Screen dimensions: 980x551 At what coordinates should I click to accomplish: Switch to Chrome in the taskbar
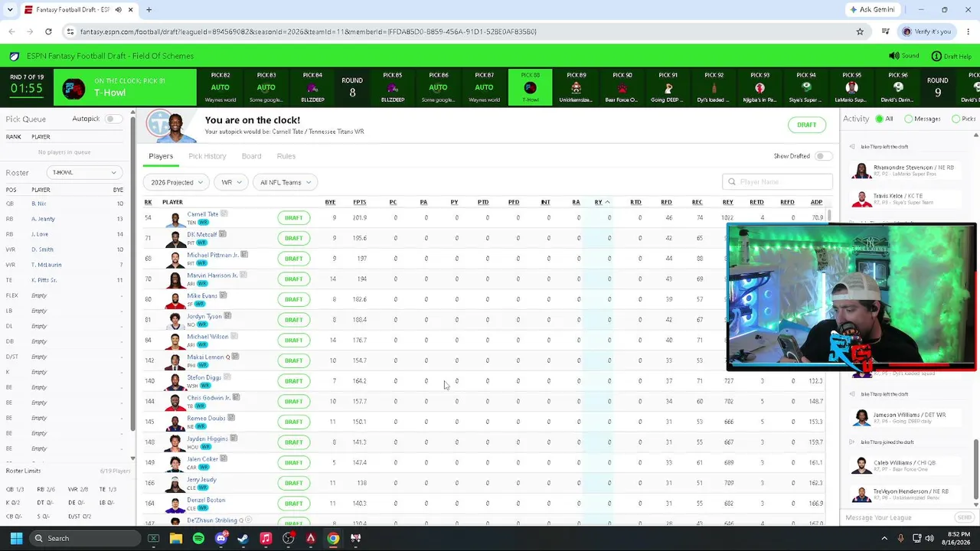[x=333, y=538]
